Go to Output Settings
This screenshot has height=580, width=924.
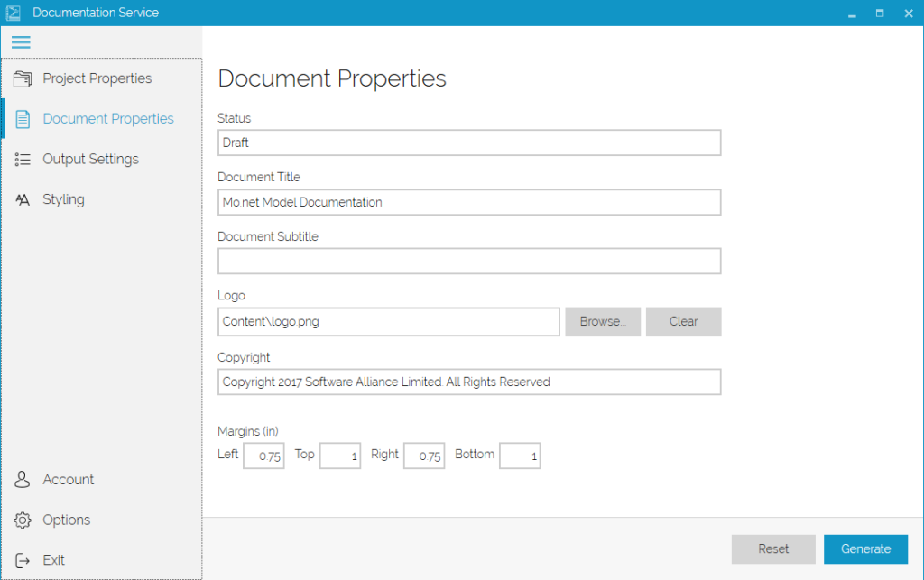point(101,159)
